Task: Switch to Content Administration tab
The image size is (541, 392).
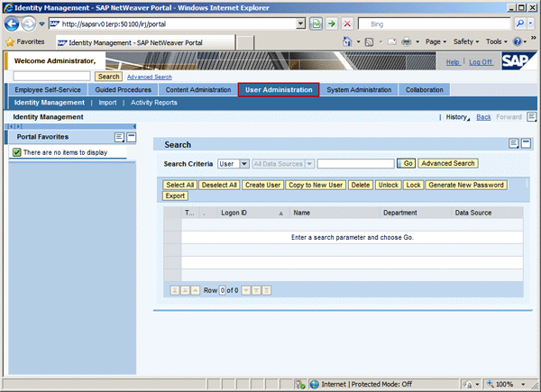Action: pyautogui.click(x=198, y=89)
